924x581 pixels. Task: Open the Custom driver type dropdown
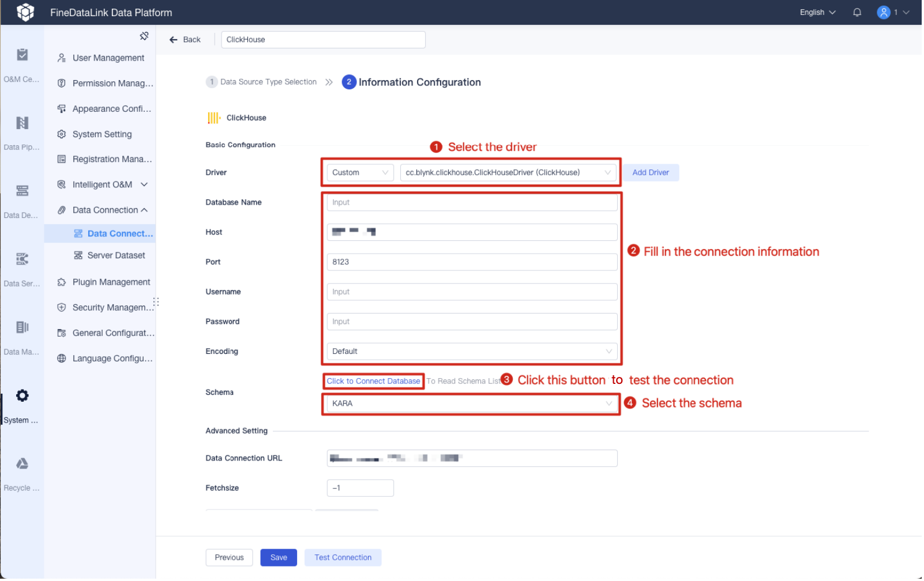360,173
